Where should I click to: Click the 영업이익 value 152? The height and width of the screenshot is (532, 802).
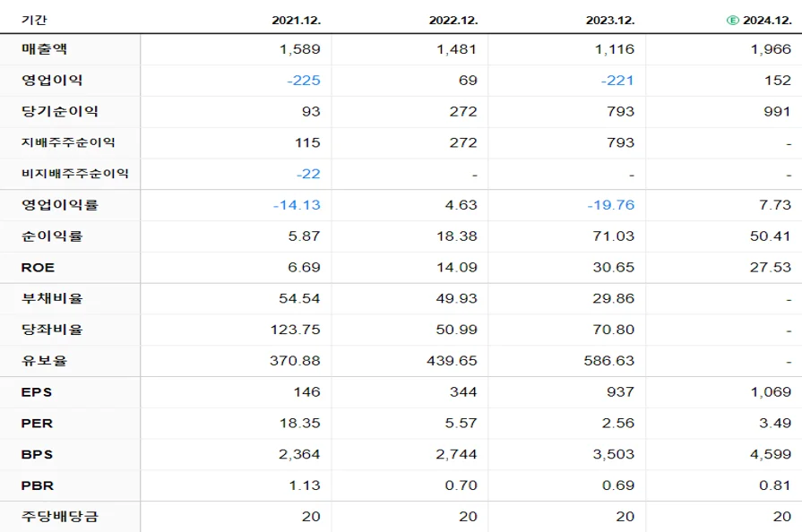point(778,81)
